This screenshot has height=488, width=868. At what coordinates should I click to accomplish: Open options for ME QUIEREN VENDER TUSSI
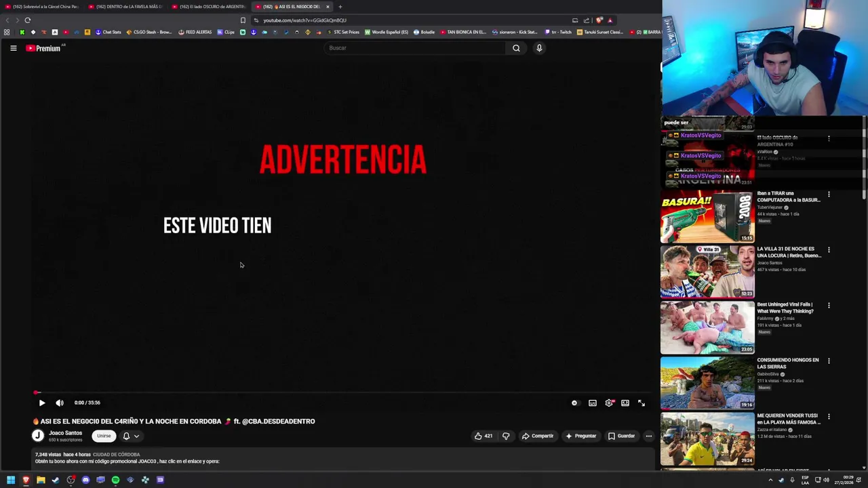tap(829, 417)
